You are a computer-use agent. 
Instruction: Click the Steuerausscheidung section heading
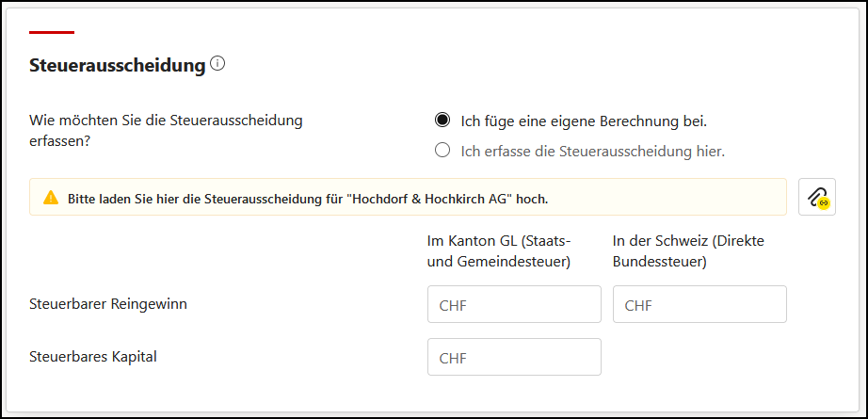pos(118,66)
